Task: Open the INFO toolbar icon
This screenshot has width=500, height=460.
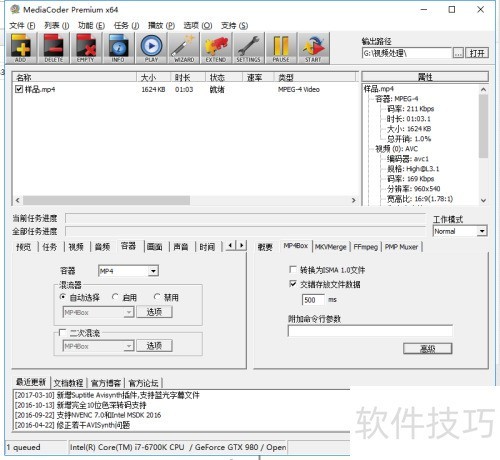Action: [118, 48]
